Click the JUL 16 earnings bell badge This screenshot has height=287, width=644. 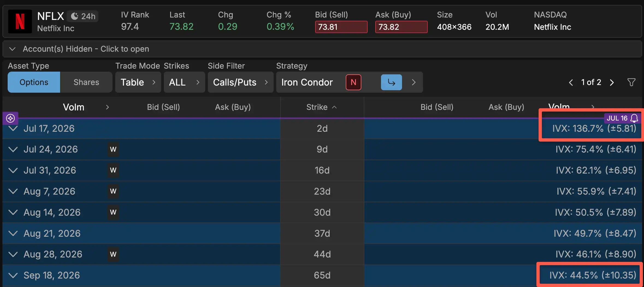click(622, 118)
